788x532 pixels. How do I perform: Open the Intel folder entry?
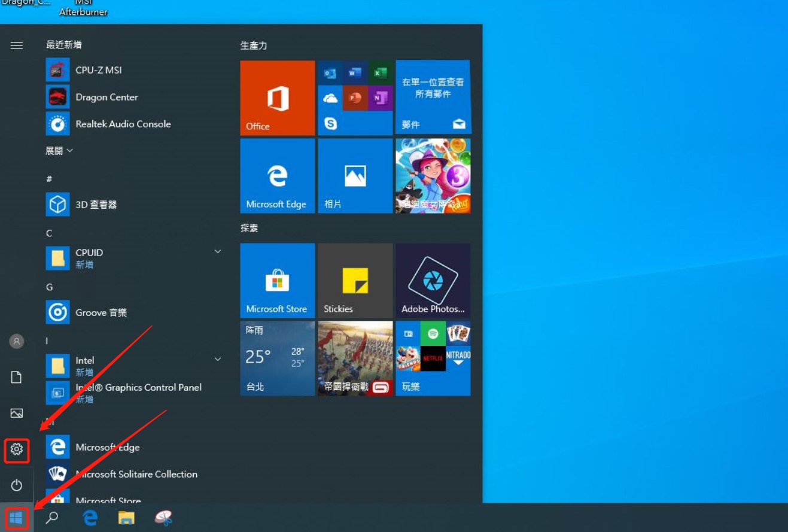[133, 366]
